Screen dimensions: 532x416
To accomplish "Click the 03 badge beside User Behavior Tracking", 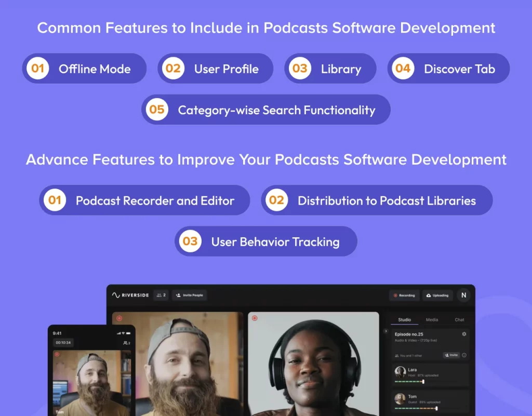I will click(x=190, y=241).
